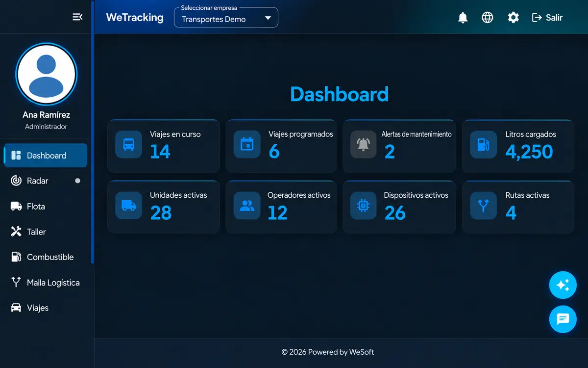The height and width of the screenshot is (368, 588).
Task: Open the chat message floating button
Action: (563, 319)
